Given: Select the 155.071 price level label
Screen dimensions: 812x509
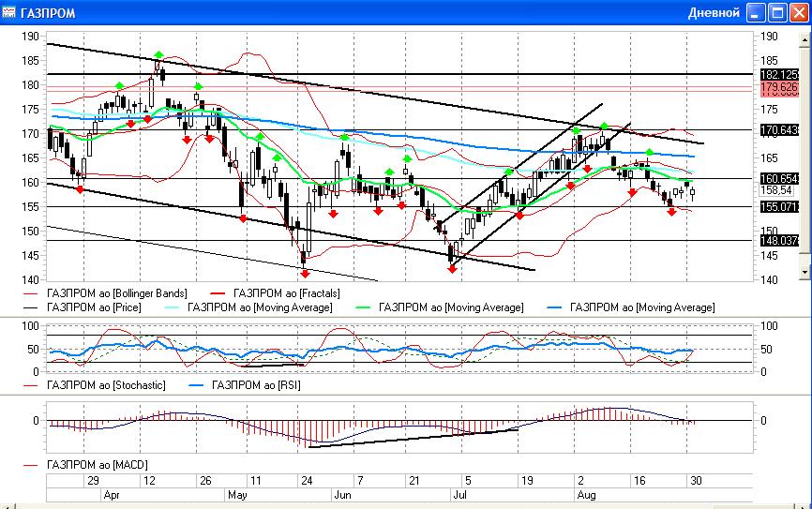Looking at the screenshot, I should click(779, 207).
